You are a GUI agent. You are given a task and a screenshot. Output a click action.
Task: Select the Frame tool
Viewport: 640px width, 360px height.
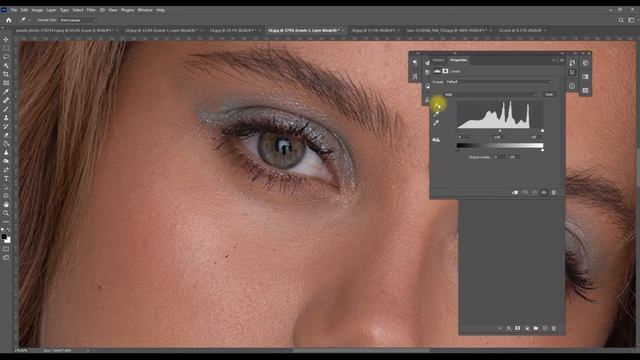coord(6,83)
